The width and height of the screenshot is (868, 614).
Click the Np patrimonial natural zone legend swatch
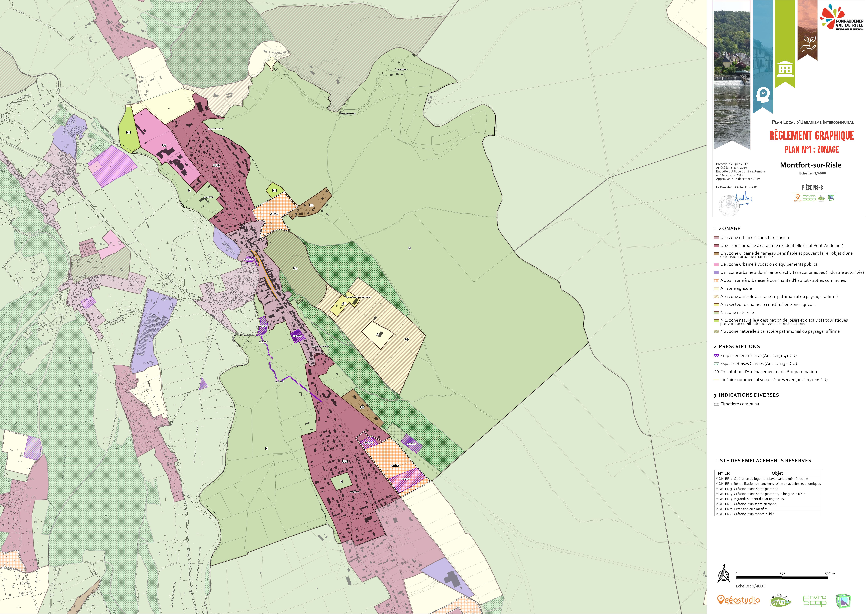(716, 332)
